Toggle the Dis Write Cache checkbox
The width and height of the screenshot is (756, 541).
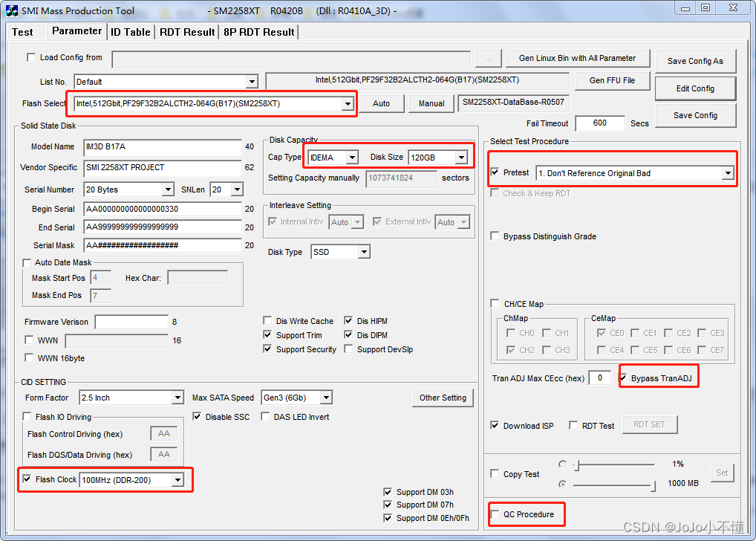click(267, 321)
